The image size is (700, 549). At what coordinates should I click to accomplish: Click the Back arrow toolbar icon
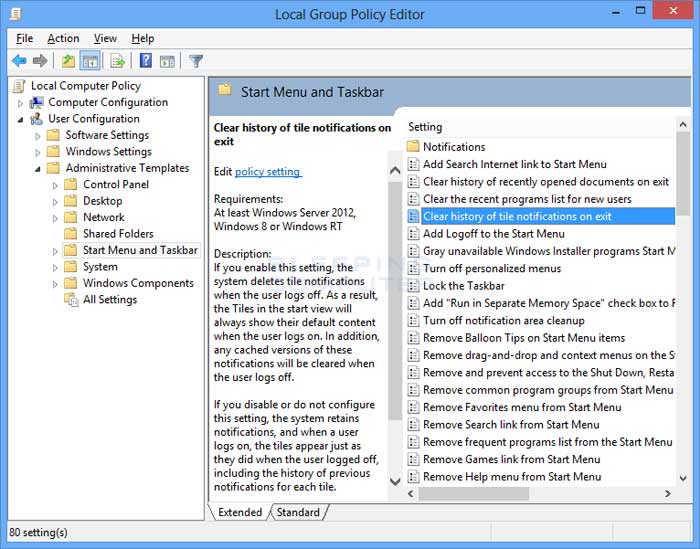pyautogui.click(x=19, y=61)
